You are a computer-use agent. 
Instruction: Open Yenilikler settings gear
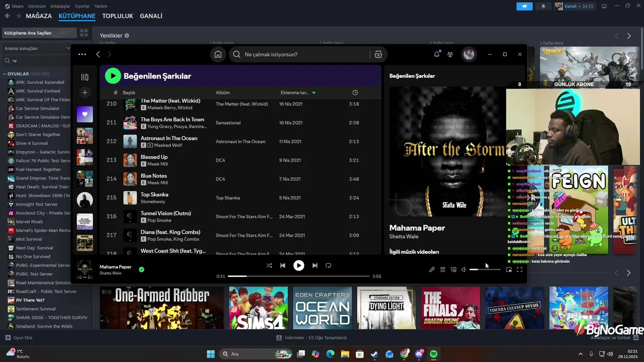pos(127,36)
